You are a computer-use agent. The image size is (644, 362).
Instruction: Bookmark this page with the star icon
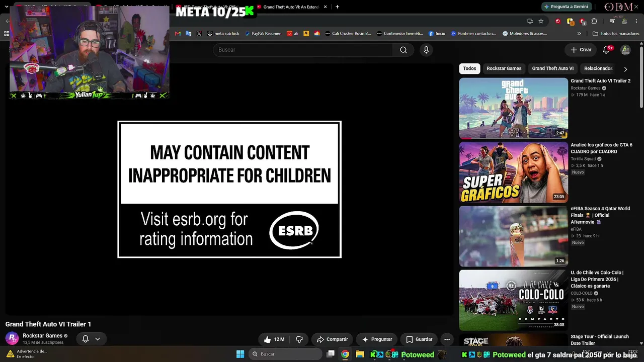541,21
